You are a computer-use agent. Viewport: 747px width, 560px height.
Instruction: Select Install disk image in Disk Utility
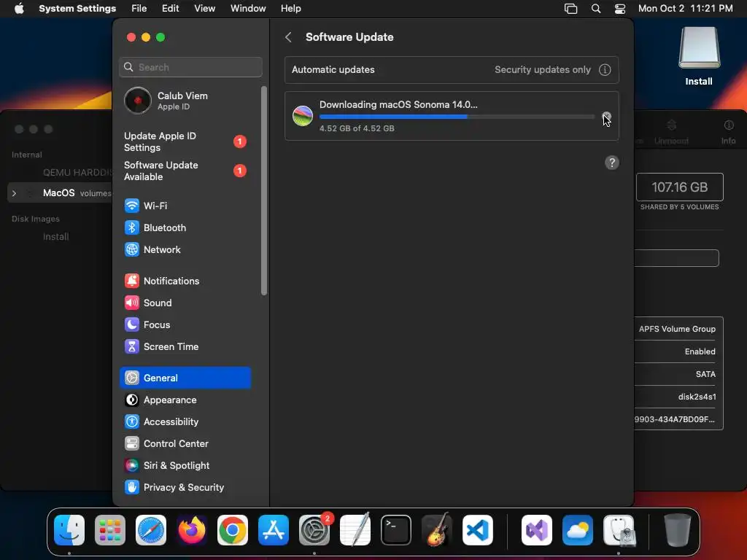pos(55,237)
